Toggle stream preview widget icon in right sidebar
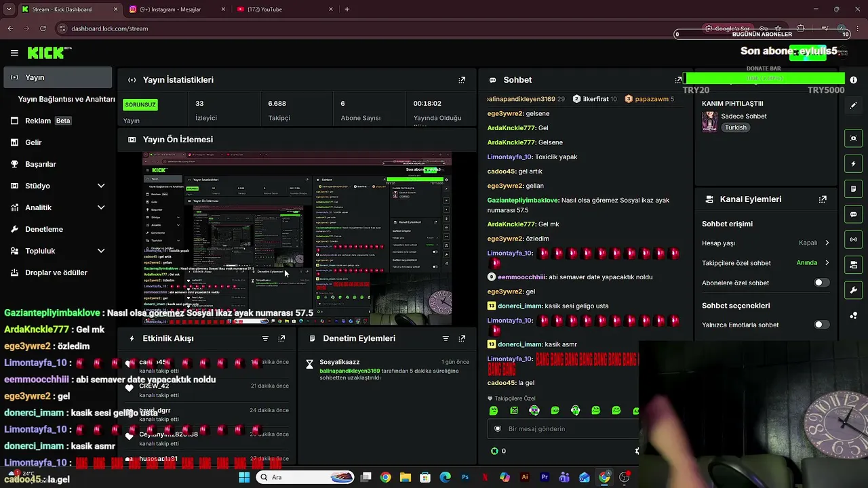This screenshot has height=488, width=868. pos(853,138)
